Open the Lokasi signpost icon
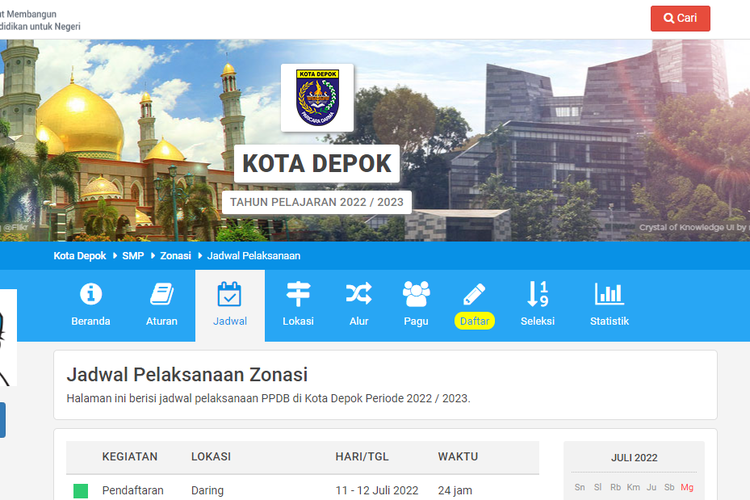750x500 pixels. coord(298,293)
